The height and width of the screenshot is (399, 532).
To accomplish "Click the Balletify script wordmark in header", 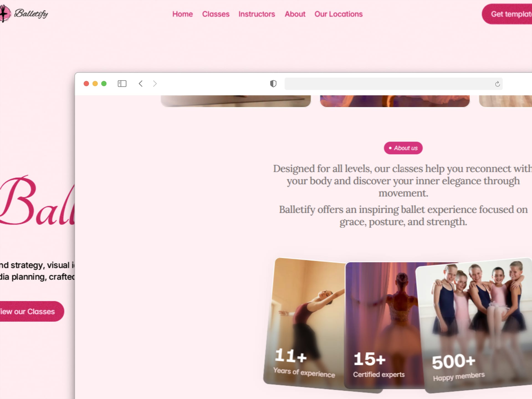I will pyautogui.click(x=31, y=13).
